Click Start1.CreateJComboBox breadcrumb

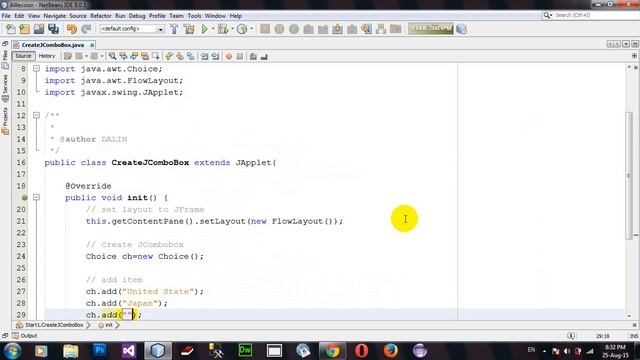(x=50, y=325)
